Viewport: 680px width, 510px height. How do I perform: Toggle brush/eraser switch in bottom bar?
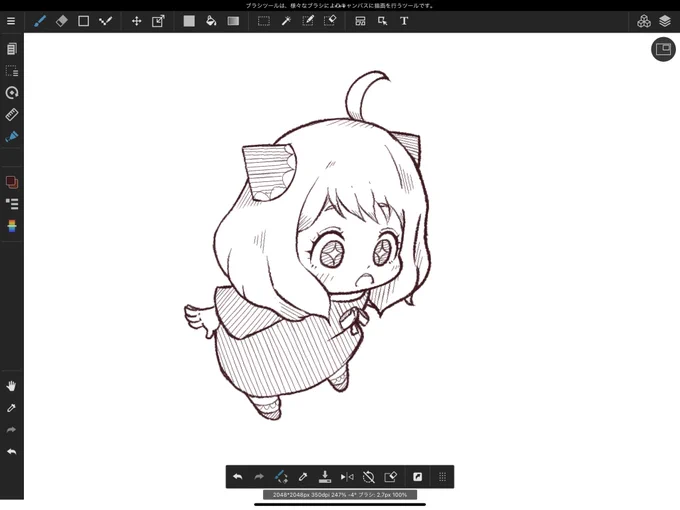point(281,477)
